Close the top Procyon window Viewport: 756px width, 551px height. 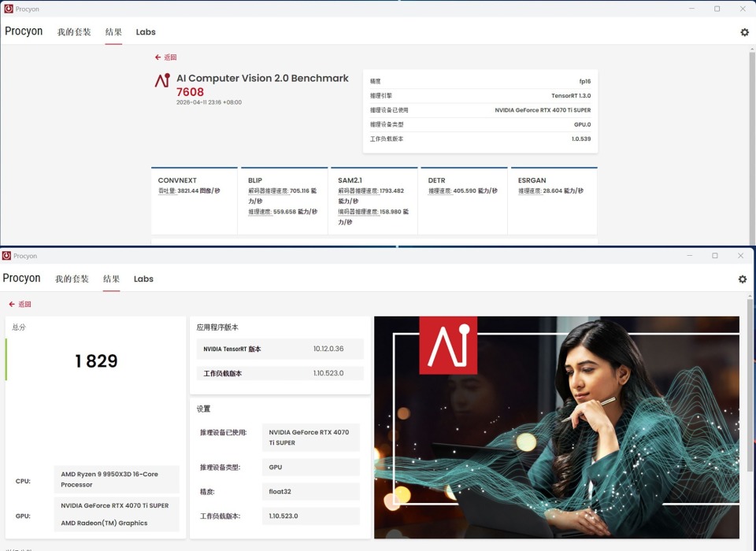(743, 9)
